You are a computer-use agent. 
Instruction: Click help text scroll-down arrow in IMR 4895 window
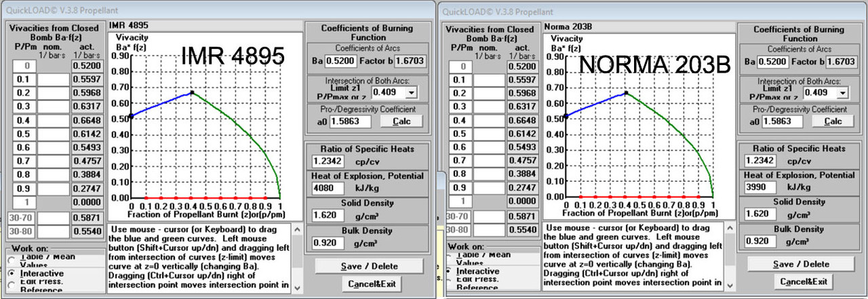point(296,287)
